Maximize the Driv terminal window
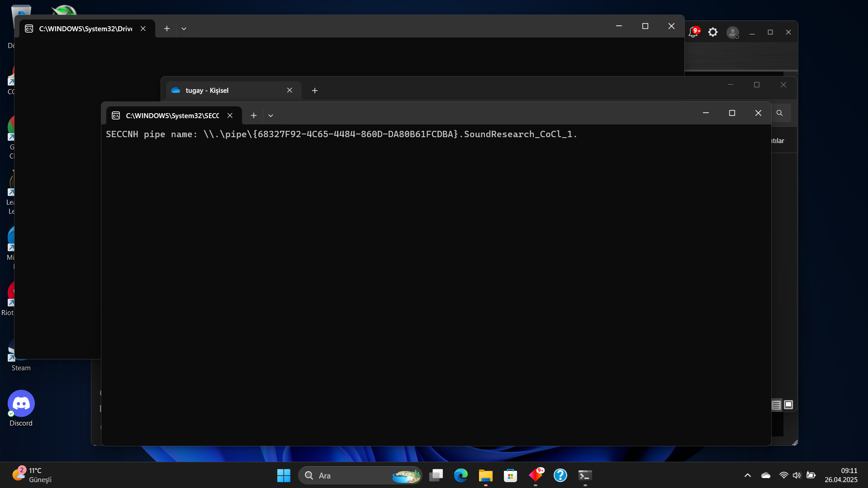The height and width of the screenshot is (488, 868). [645, 26]
